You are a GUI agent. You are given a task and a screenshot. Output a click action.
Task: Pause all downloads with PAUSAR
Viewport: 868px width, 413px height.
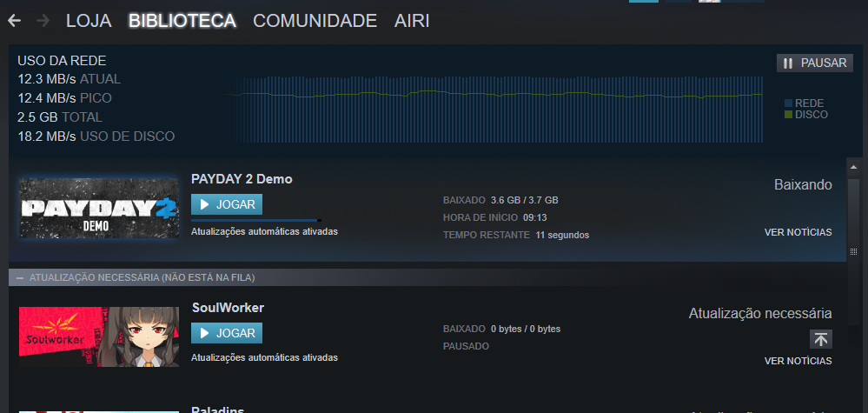pos(815,63)
